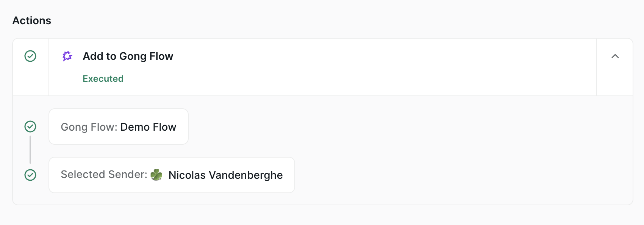
Task: Click the connector line between the two steps
Action: [x=30, y=152]
